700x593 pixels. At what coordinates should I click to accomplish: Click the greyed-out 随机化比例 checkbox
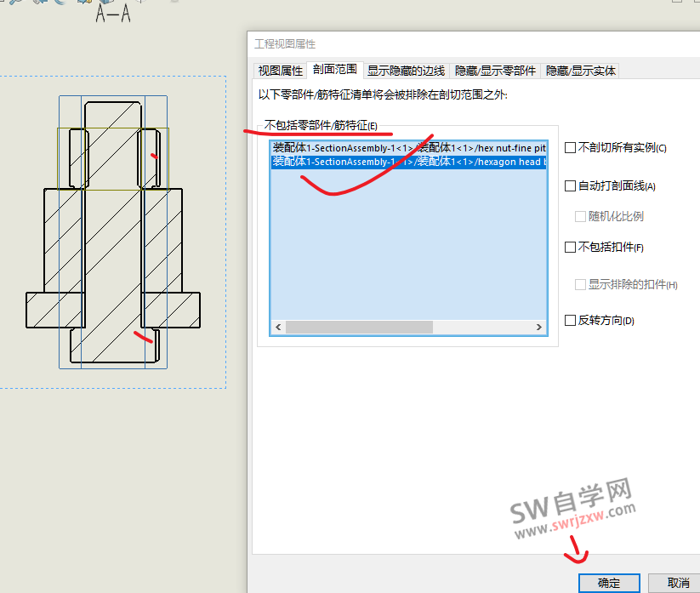point(581,216)
